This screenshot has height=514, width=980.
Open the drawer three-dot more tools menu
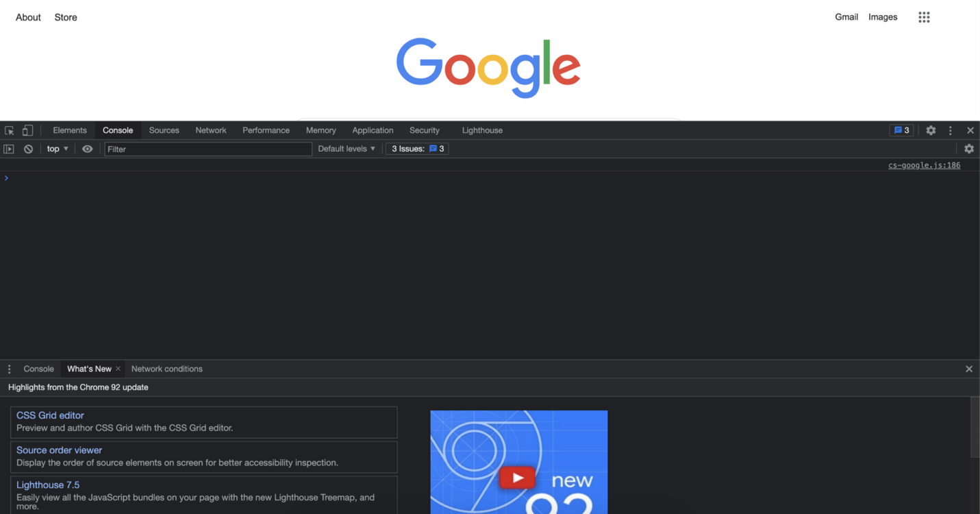pos(9,369)
